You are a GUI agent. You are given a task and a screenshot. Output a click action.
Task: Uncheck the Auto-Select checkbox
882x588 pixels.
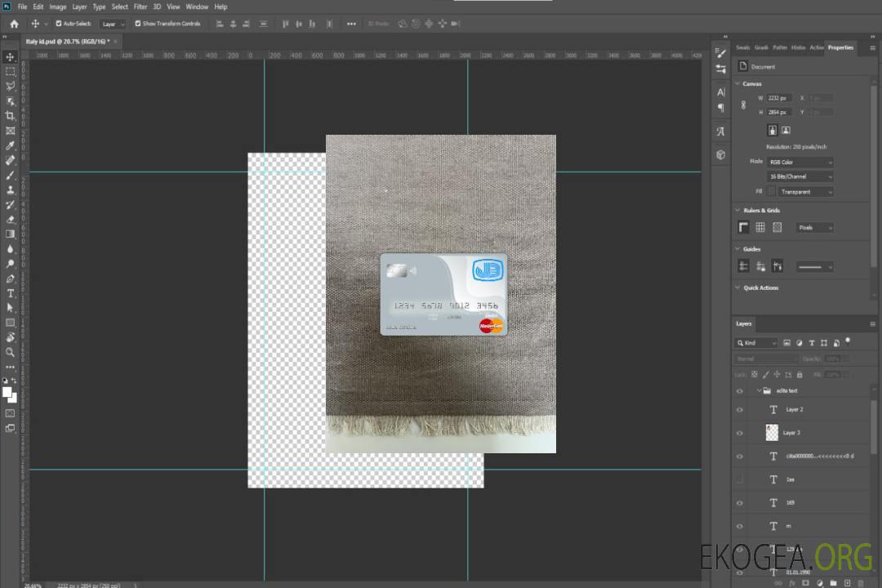(59, 24)
